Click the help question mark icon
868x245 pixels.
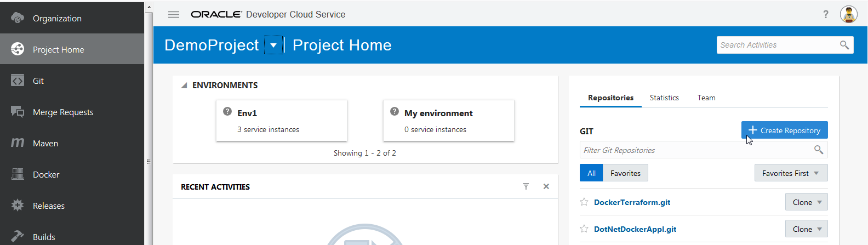click(x=826, y=14)
